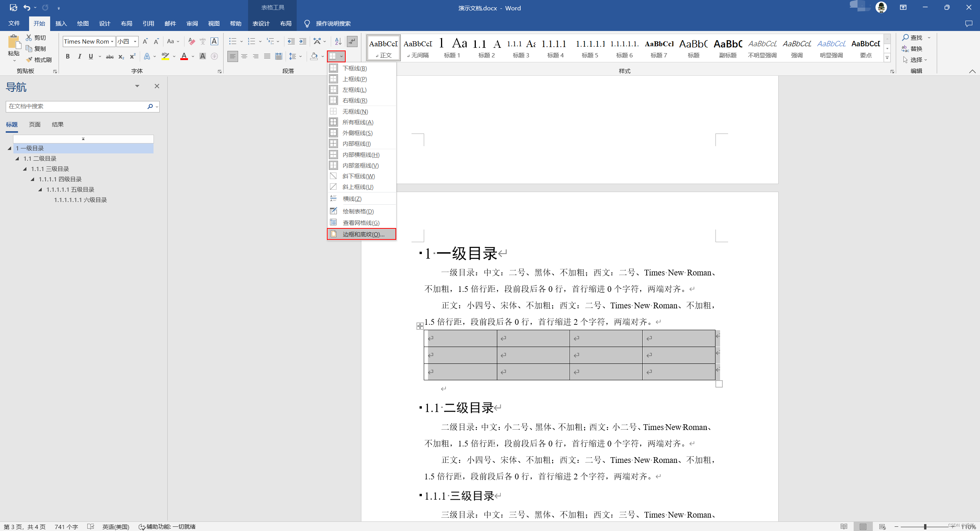Apply the 标题 1 style
980x531 pixels.
coord(452,48)
